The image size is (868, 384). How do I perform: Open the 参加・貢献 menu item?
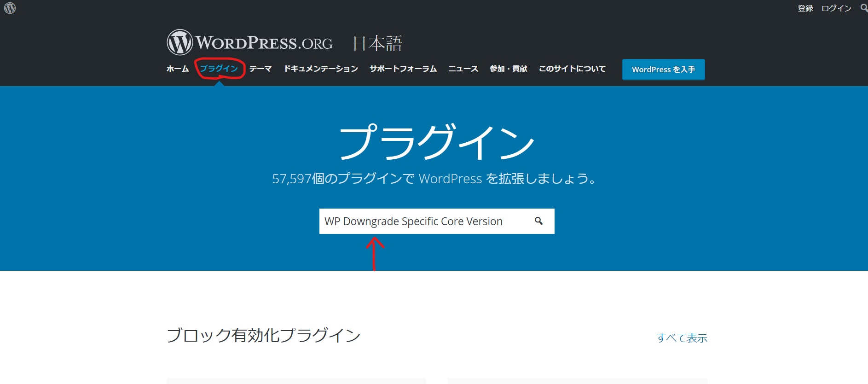click(x=509, y=69)
